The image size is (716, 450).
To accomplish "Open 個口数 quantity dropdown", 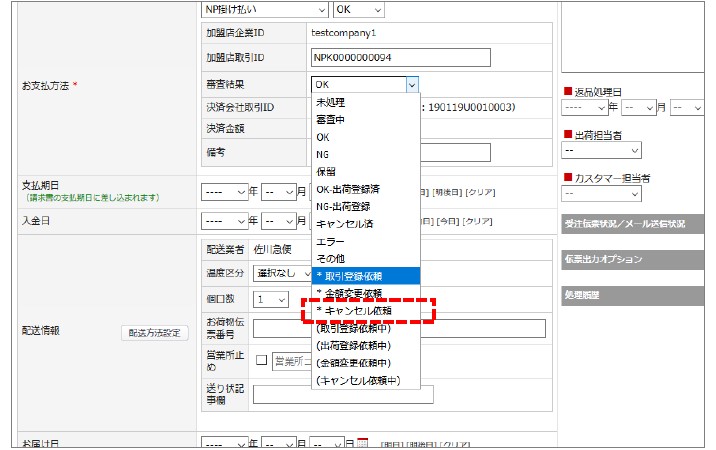I will pyautogui.click(x=271, y=300).
